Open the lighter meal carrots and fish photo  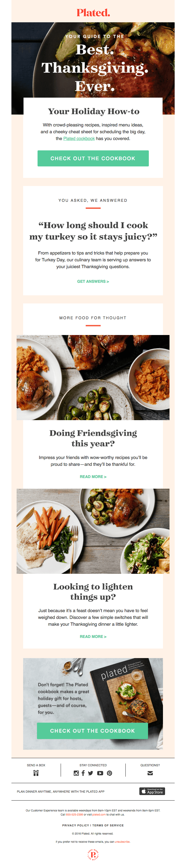93,531
